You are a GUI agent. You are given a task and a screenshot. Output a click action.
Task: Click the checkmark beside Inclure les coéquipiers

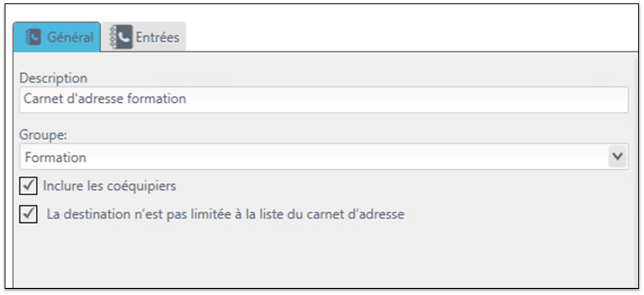pos(28,186)
